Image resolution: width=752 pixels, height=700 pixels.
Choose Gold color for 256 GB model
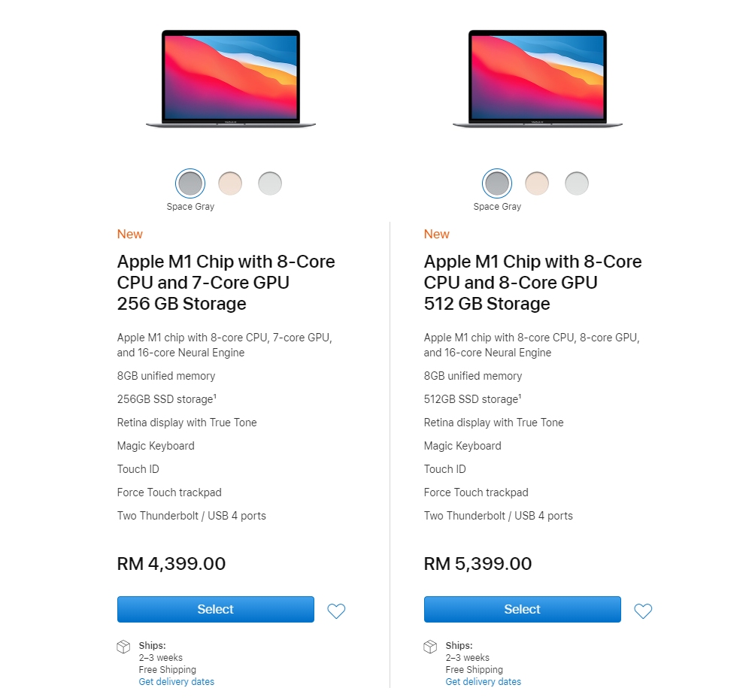[x=230, y=183]
